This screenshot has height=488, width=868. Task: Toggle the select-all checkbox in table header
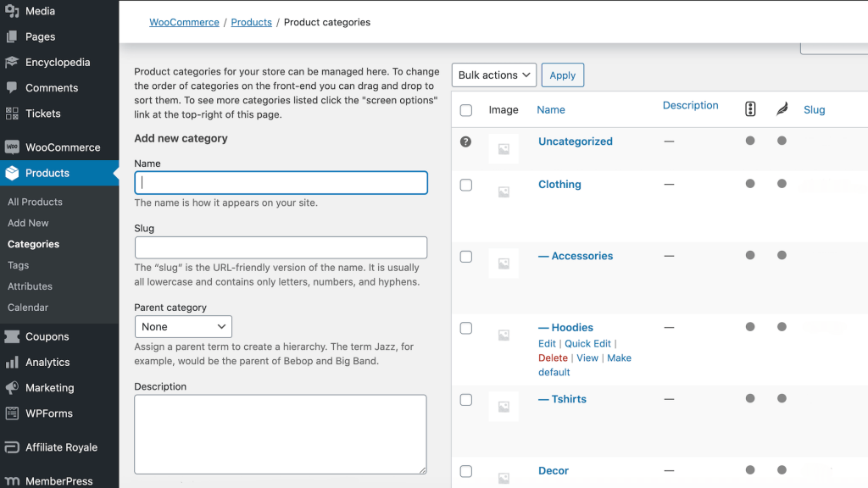click(466, 110)
